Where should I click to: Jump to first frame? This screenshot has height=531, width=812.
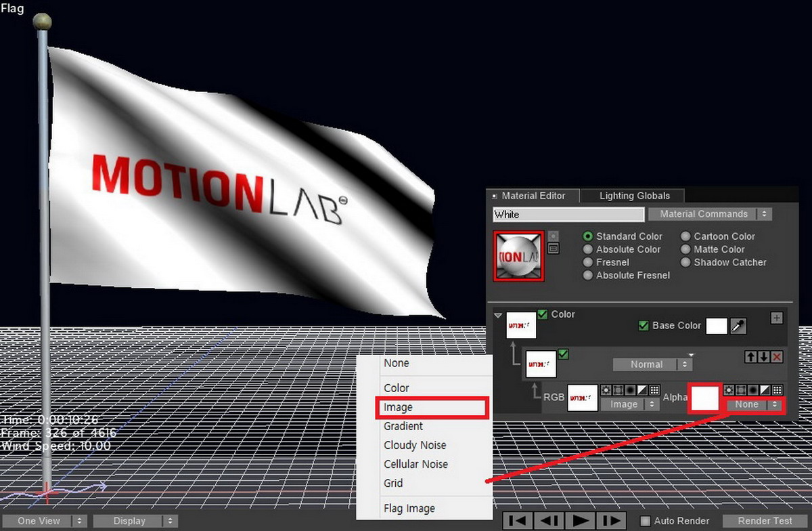point(516,521)
